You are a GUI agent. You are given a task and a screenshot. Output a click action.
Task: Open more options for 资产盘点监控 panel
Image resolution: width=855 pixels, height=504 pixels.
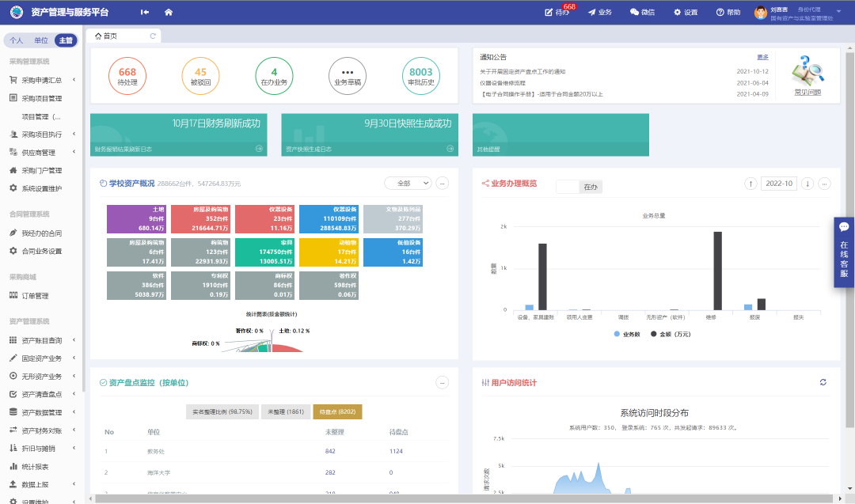[443, 383]
